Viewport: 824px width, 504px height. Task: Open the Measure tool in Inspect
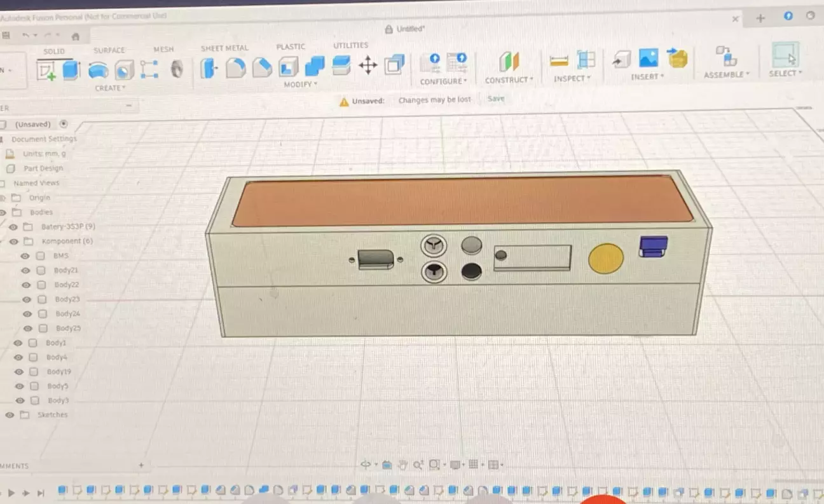(559, 61)
